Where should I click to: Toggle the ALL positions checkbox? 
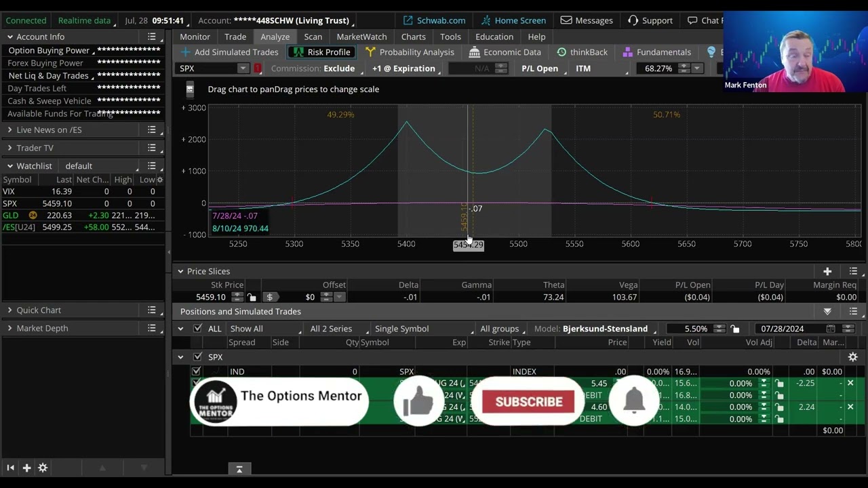[197, 329]
